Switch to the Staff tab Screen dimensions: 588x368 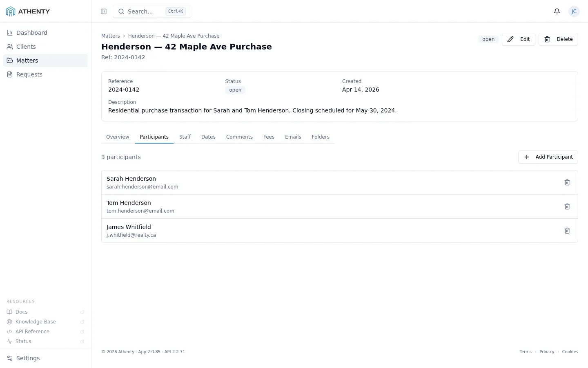pos(185,137)
